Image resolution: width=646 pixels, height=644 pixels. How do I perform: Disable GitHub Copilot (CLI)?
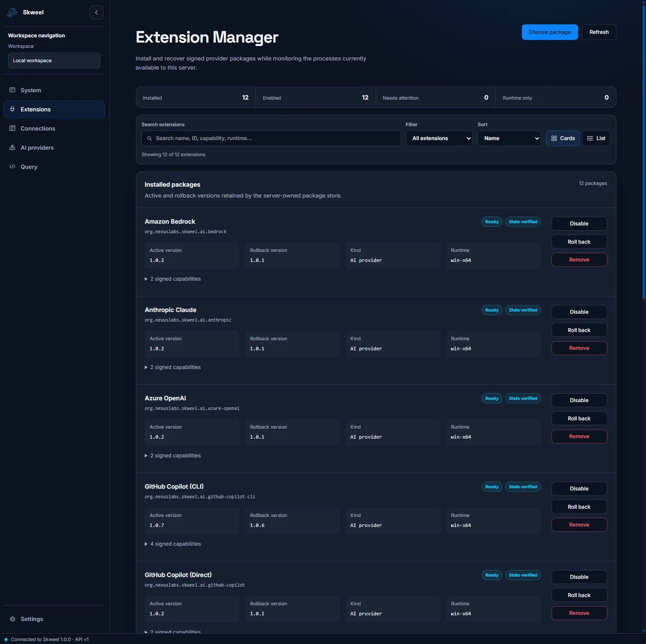click(579, 489)
